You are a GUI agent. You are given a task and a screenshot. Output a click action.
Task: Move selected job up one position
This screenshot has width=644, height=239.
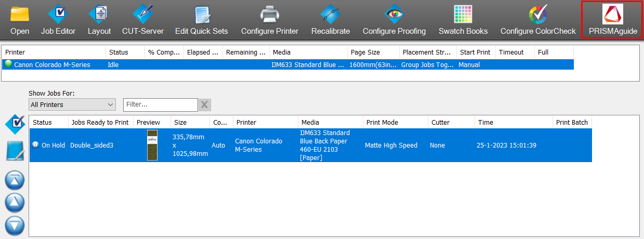(15, 203)
